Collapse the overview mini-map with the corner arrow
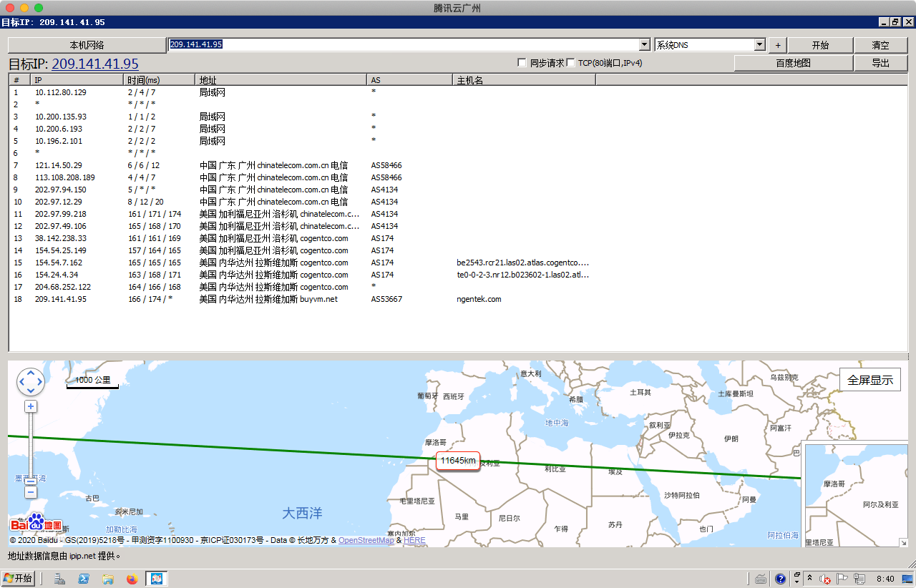The width and height of the screenshot is (916, 588). (903, 542)
